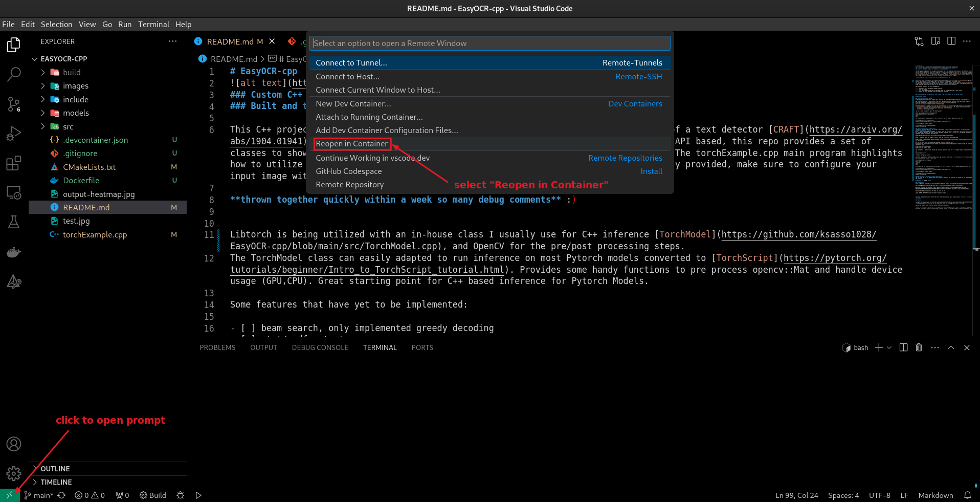Screen dimensions: 980x502
Task: Change the Markdown language mode
Action: point(936,495)
